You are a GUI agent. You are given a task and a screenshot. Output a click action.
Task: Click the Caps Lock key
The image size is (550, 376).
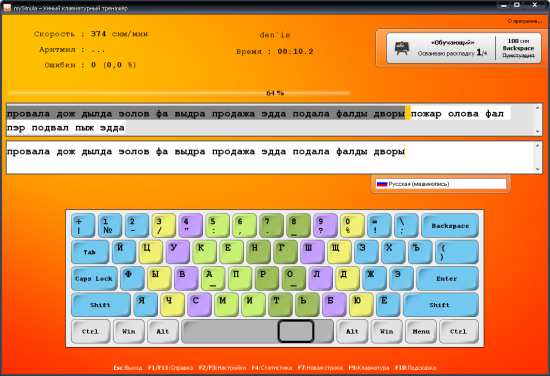94,278
